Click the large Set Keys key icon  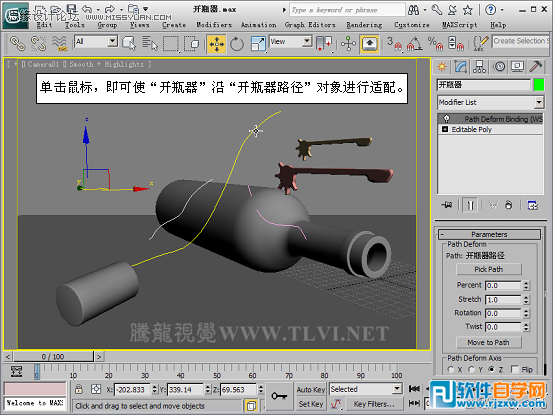pyautogui.click(x=279, y=396)
